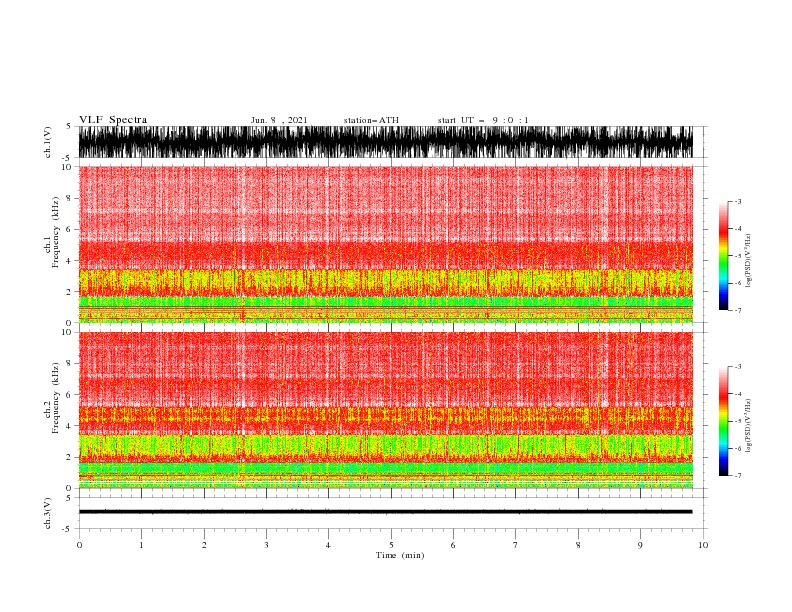792x612 pixels.
Task: Click the ch.2 spectrogram "6" kHz tick label
Action: (69, 395)
